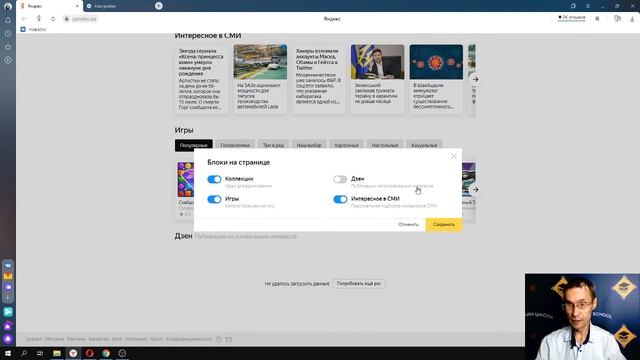The image size is (640, 360).
Task: Click the Метрика footer link
Action: pyautogui.click(x=54, y=339)
